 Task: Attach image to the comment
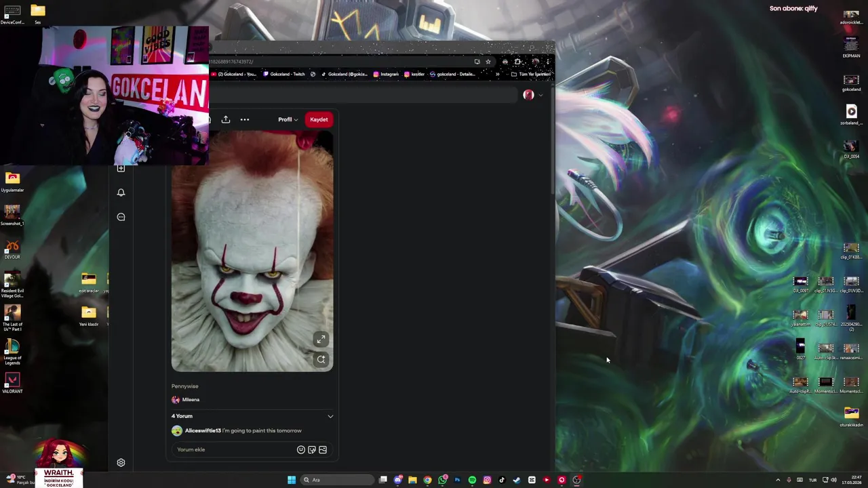323,449
